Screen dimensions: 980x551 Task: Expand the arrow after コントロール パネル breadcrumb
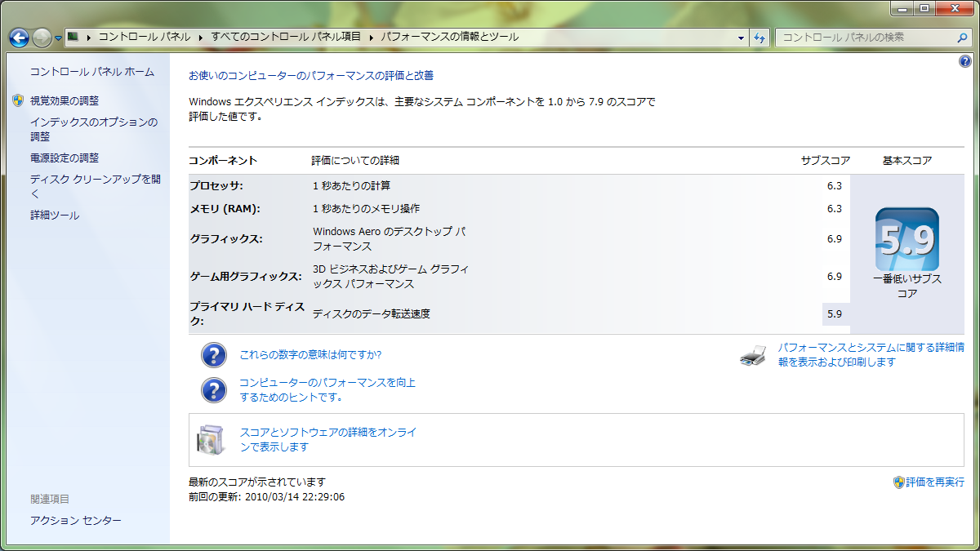tap(199, 37)
